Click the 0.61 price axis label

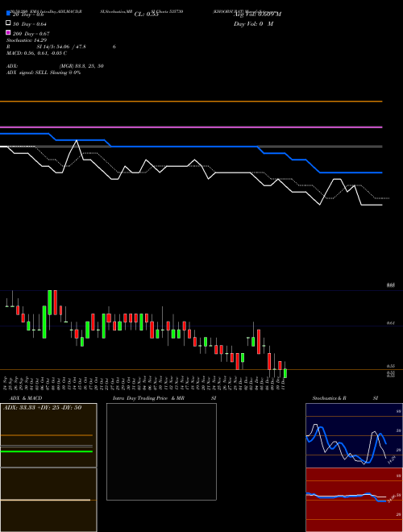[391, 323]
